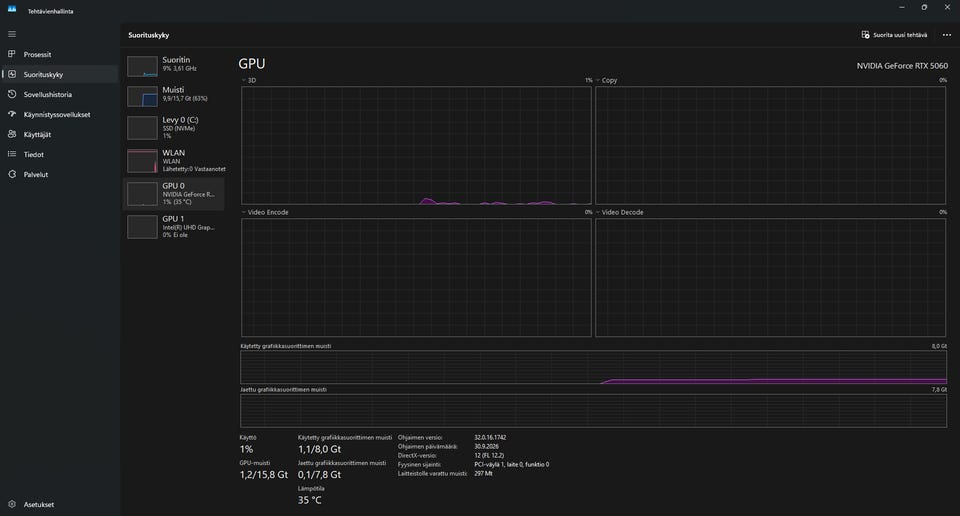Click the Suorituskyky page header text

(x=148, y=35)
